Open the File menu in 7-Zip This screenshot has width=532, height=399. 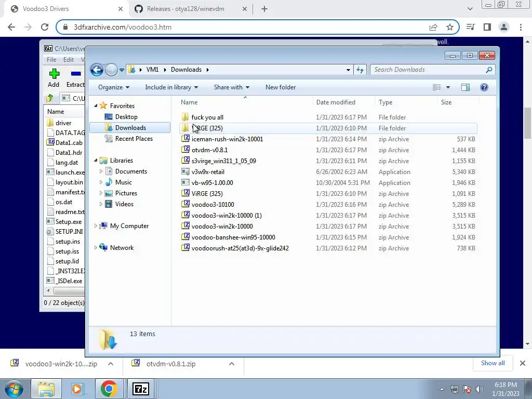click(51, 60)
